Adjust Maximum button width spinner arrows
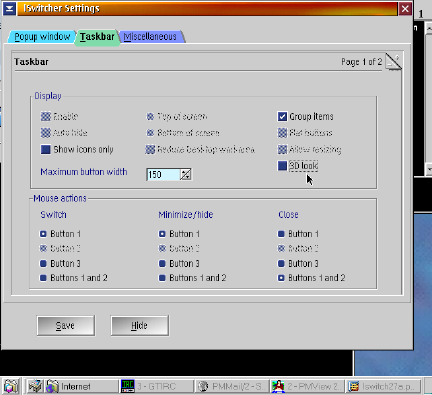The height and width of the screenshot is (395, 432). 186,174
